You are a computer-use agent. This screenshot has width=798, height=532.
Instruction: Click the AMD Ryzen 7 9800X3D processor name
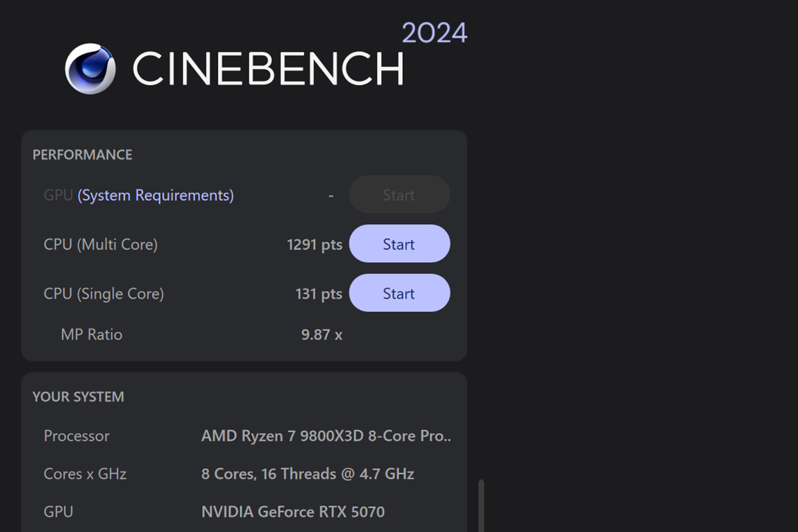click(x=326, y=436)
